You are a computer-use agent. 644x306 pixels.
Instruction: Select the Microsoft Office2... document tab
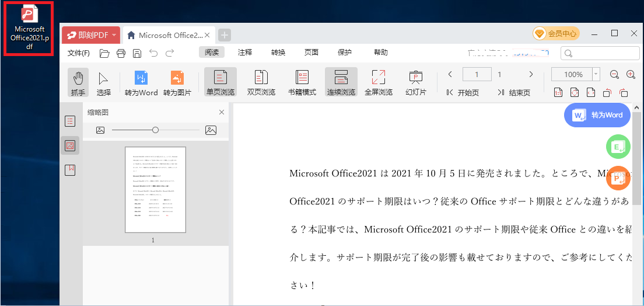tap(169, 35)
